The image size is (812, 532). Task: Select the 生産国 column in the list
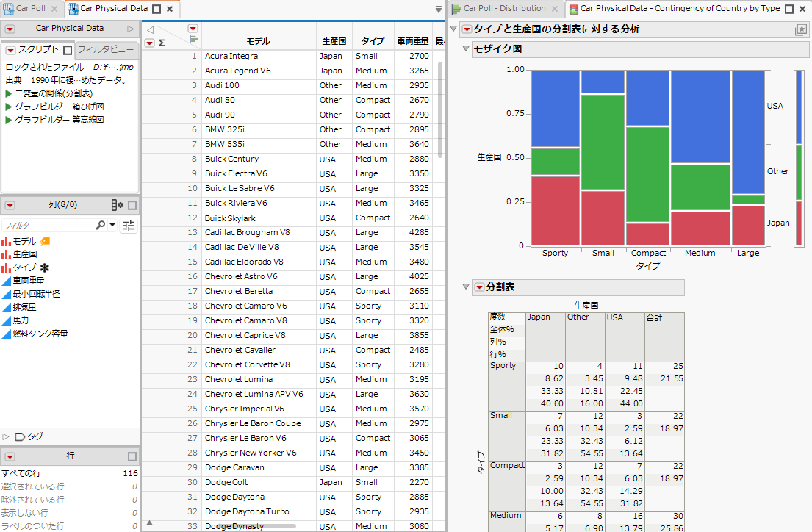(24, 254)
